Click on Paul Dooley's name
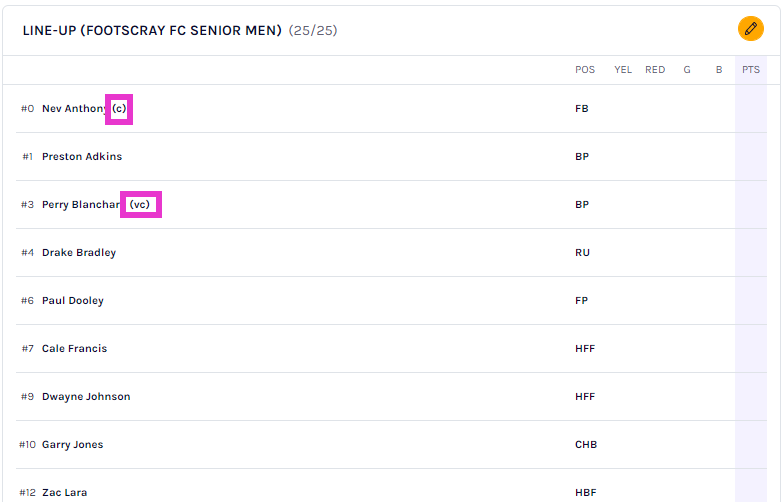The width and height of the screenshot is (781, 502). 73,301
